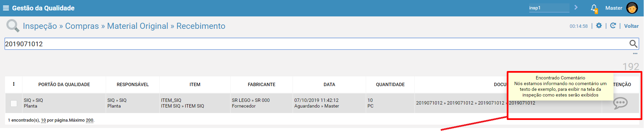Click the 192 counter value
The width and height of the screenshot is (644, 131).
pyautogui.click(x=631, y=66)
